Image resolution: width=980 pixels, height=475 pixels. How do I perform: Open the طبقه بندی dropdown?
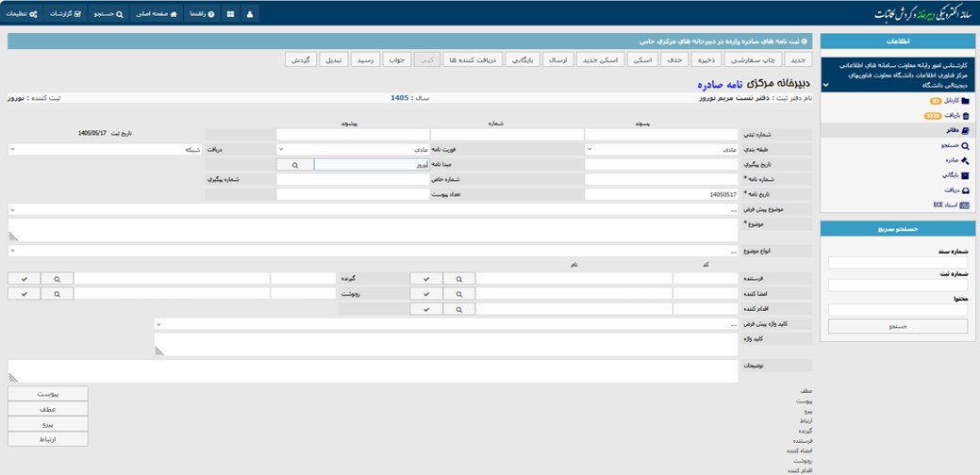coord(661,150)
